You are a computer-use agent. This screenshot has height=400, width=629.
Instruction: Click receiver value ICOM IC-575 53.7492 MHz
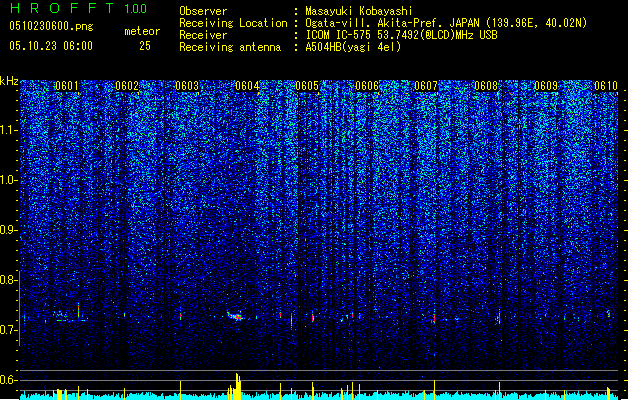(401, 35)
